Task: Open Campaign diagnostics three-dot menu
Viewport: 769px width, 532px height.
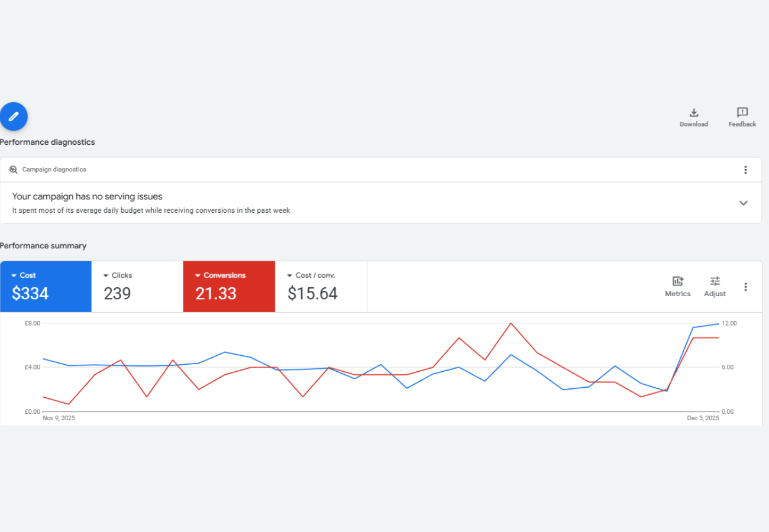Action: click(x=745, y=170)
